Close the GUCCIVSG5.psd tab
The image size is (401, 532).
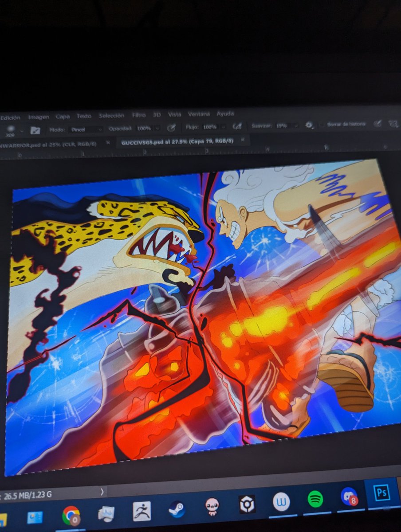click(x=242, y=139)
